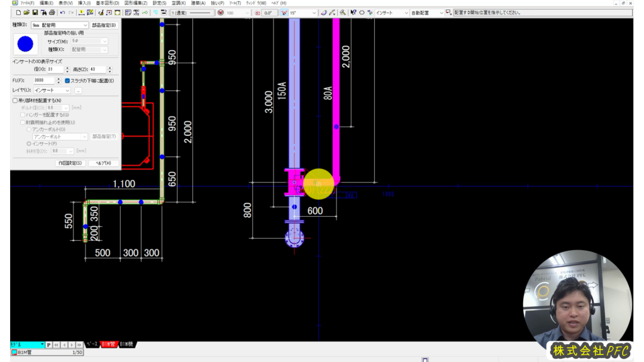This screenshot has height=362, width=644.
Task: Click the FL(F) value input field
Action: [x=43, y=80]
